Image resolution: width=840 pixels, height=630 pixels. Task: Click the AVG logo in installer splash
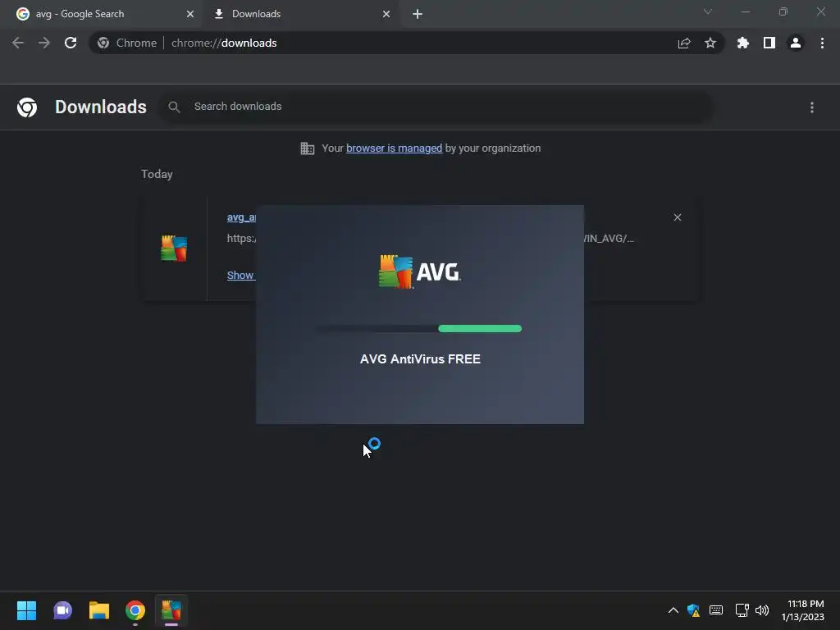point(419,272)
